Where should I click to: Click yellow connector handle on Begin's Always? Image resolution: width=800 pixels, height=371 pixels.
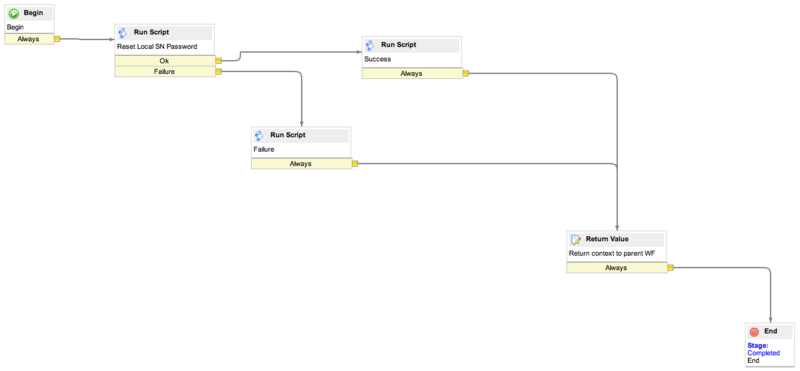pos(57,39)
